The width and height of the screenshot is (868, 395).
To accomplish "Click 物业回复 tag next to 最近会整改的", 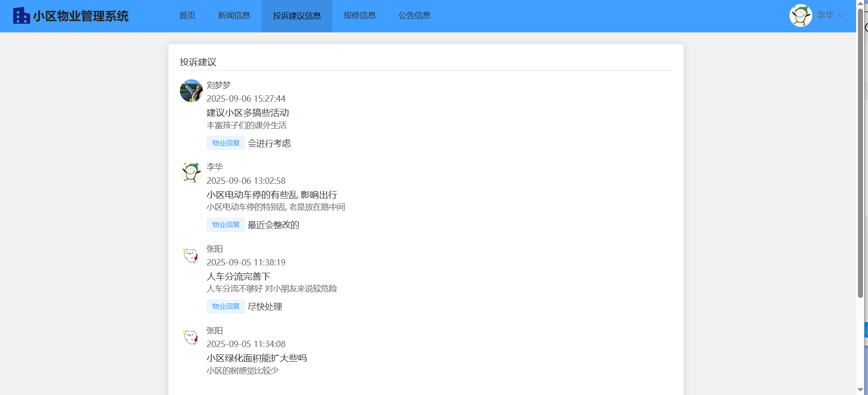I will (x=226, y=224).
